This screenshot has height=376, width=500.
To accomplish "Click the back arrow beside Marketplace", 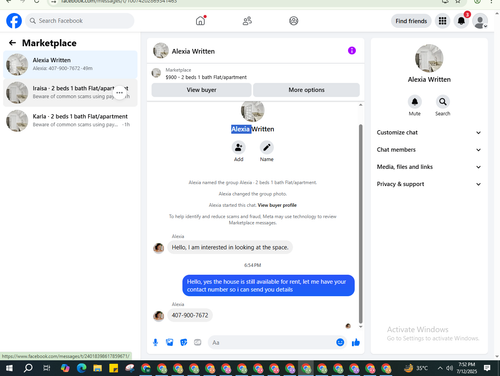I will [x=12, y=43].
